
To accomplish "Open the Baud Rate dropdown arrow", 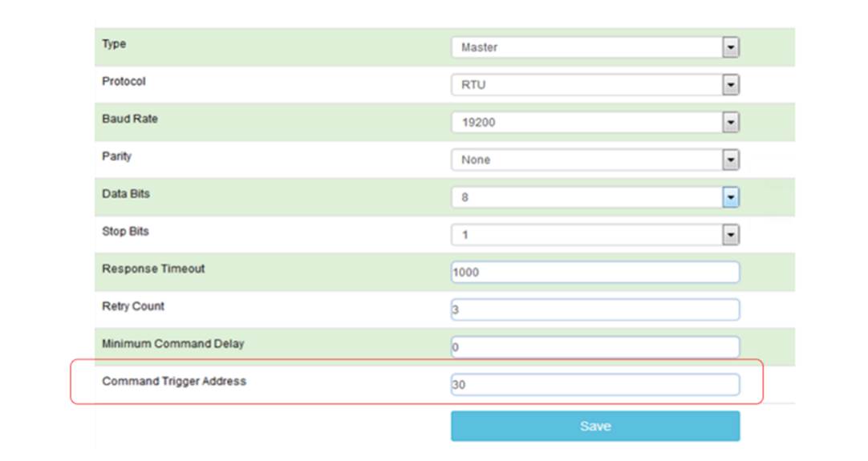I will pyautogui.click(x=731, y=123).
